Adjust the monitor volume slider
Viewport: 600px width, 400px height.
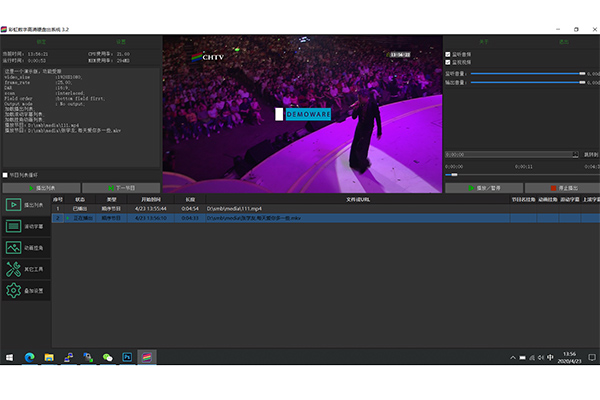[x=528, y=73]
